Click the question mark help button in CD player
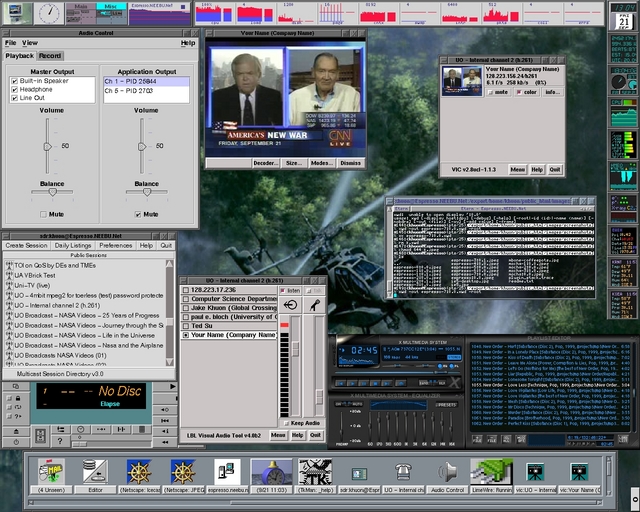Viewport: 640px width, 512px height. point(60,441)
